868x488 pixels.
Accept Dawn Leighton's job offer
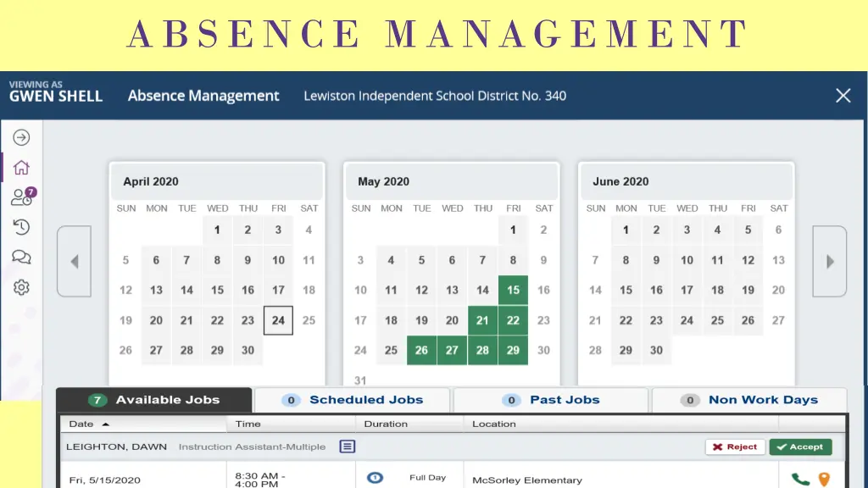800,446
